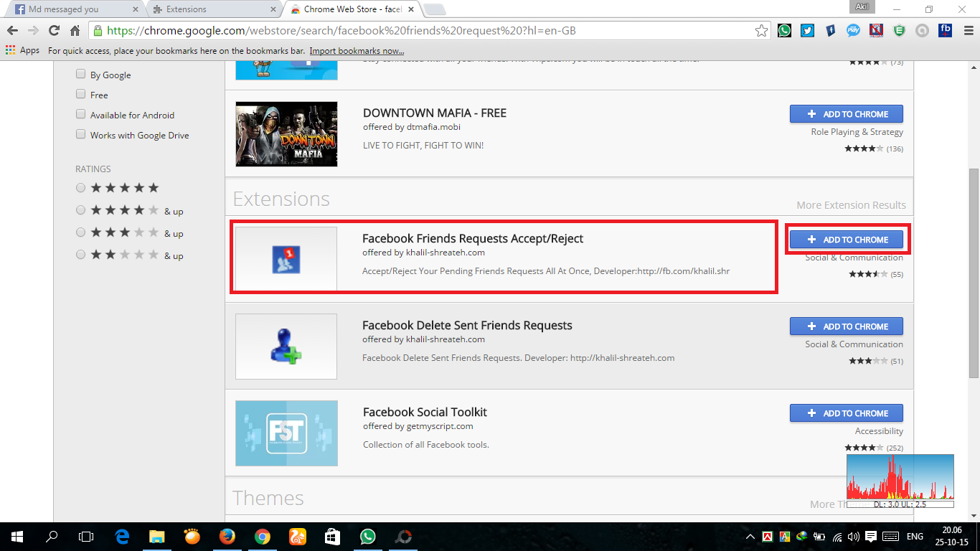Click the crossed-out Facebook extension icon

876,31
